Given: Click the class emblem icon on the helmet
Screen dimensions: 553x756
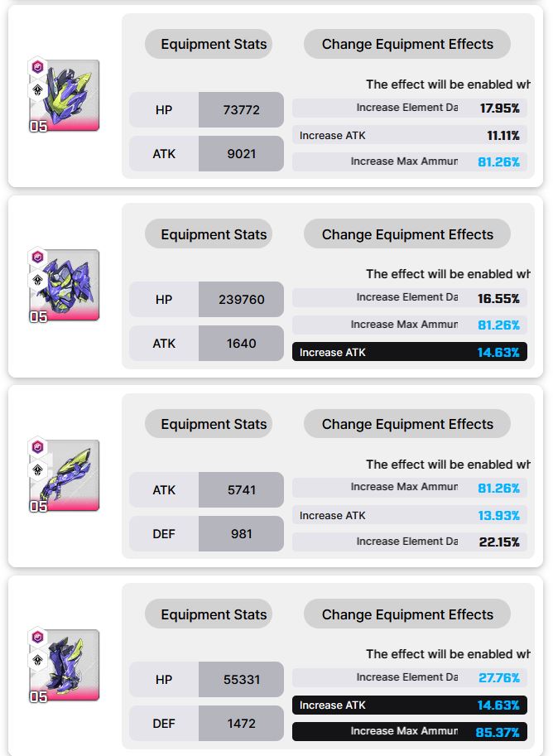Looking at the screenshot, I should click(x=38, y=90).
